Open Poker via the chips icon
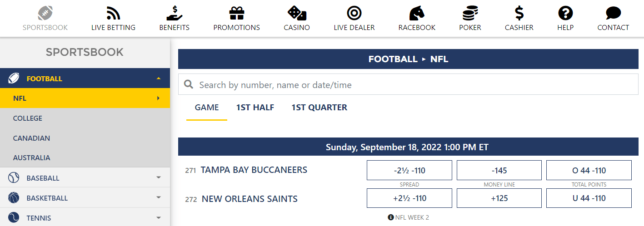Screen dimensions: 644x226 click(x=470, y=13)
